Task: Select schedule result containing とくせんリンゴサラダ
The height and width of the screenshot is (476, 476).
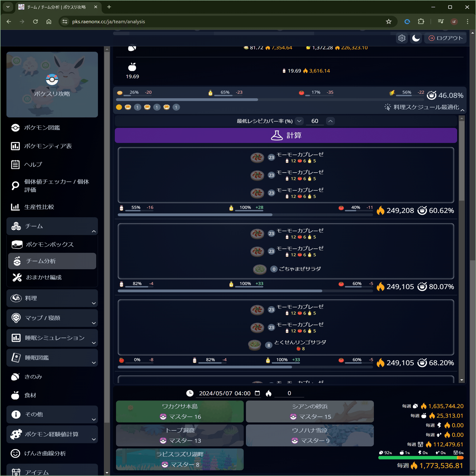Action: click(x=286, y=327)
